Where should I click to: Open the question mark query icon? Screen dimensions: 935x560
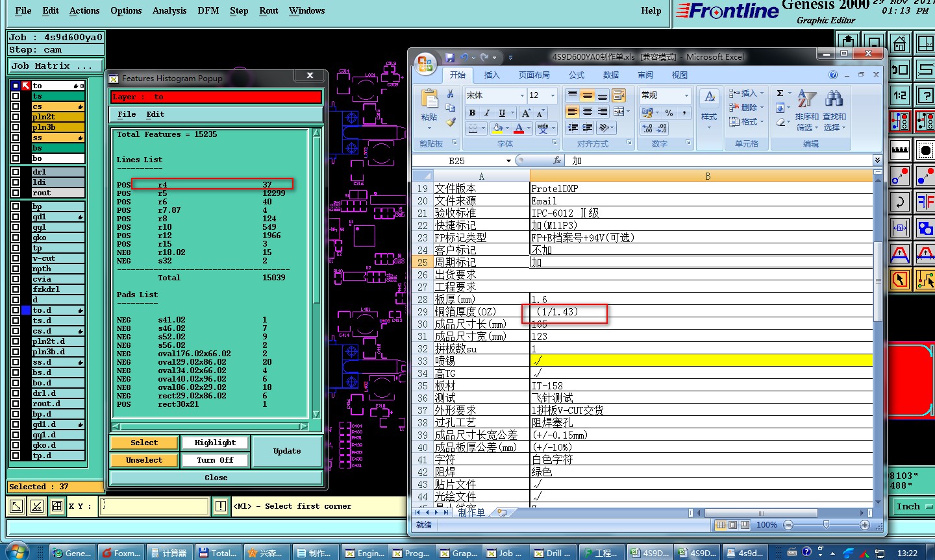click(925, 95)
